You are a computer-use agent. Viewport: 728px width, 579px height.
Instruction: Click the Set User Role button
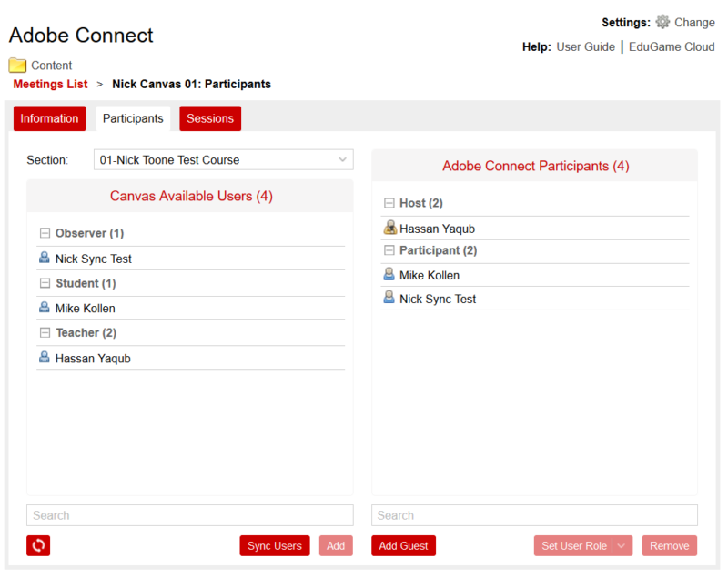(x=573, y=546)
